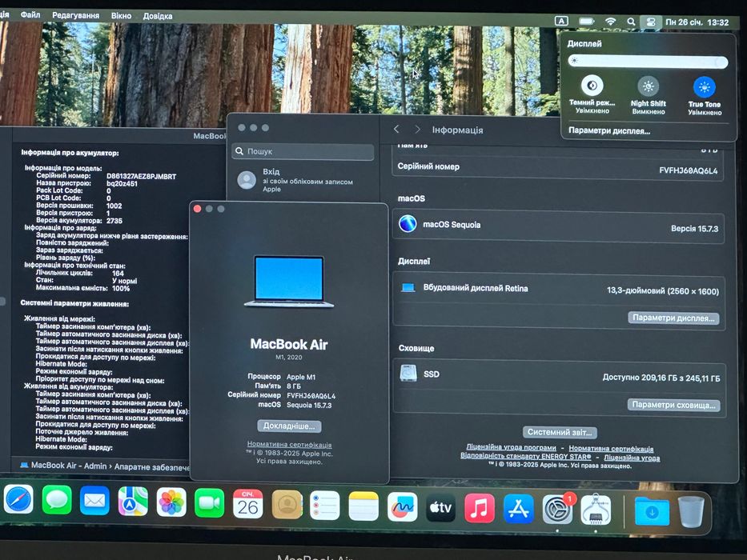Open the Файл menu

[x=30, y=14]
